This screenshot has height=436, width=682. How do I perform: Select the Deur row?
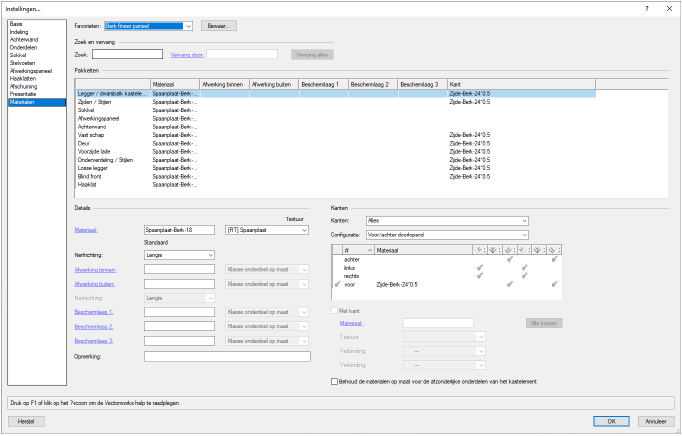click(335, 143)
